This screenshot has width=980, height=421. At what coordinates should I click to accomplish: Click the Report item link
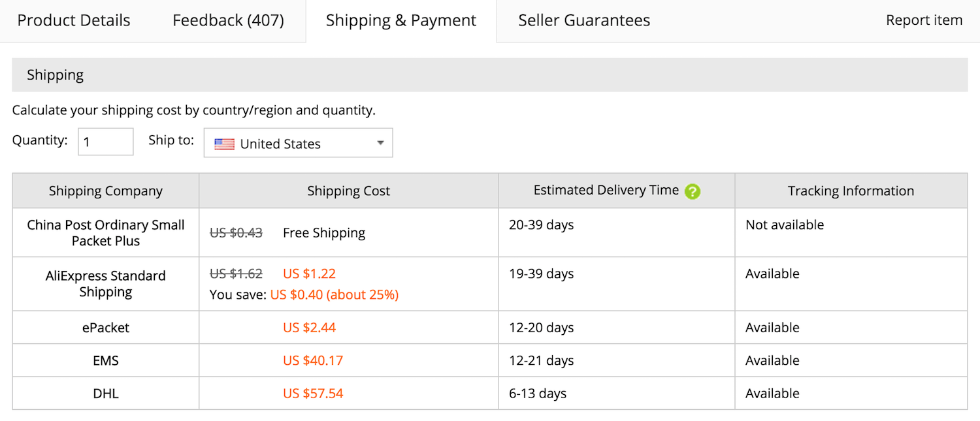point(924,20)
